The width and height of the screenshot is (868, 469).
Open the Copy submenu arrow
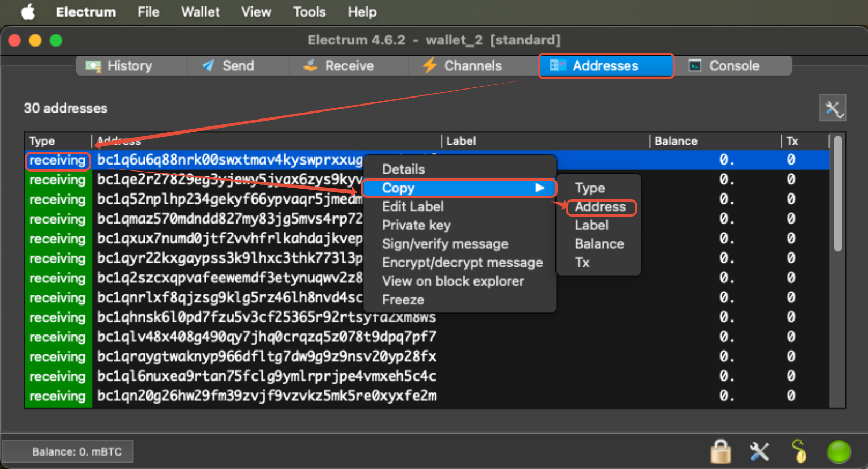tap(540, 188)
